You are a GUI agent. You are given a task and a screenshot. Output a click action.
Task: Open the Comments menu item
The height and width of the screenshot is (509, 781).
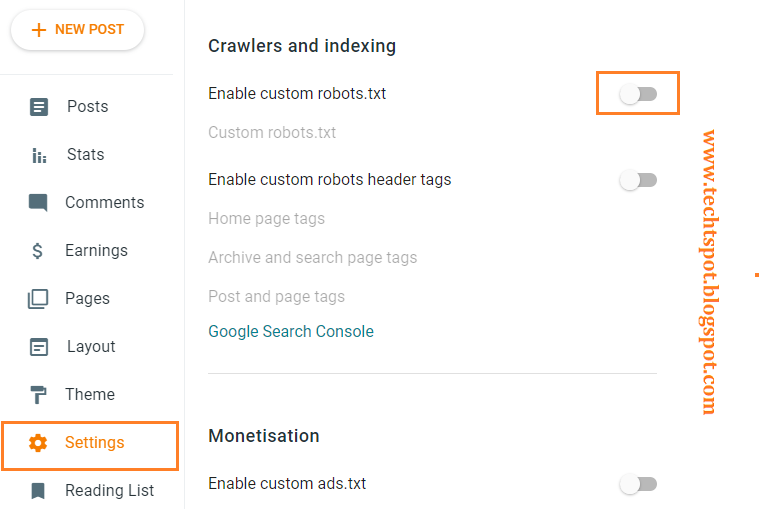[104, 203]
